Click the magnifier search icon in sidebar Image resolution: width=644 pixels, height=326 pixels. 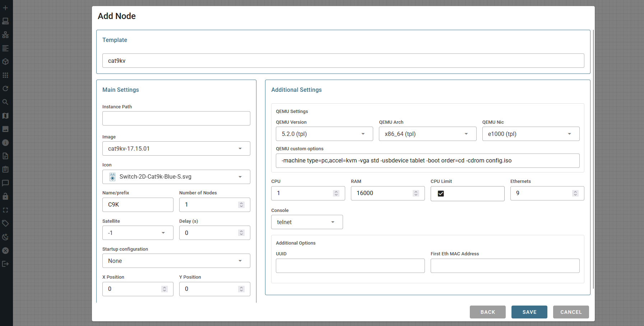coord(5,102)
